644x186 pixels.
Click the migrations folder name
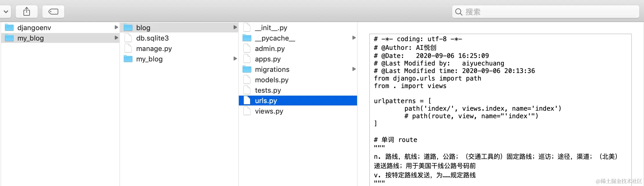click(272, 70)
